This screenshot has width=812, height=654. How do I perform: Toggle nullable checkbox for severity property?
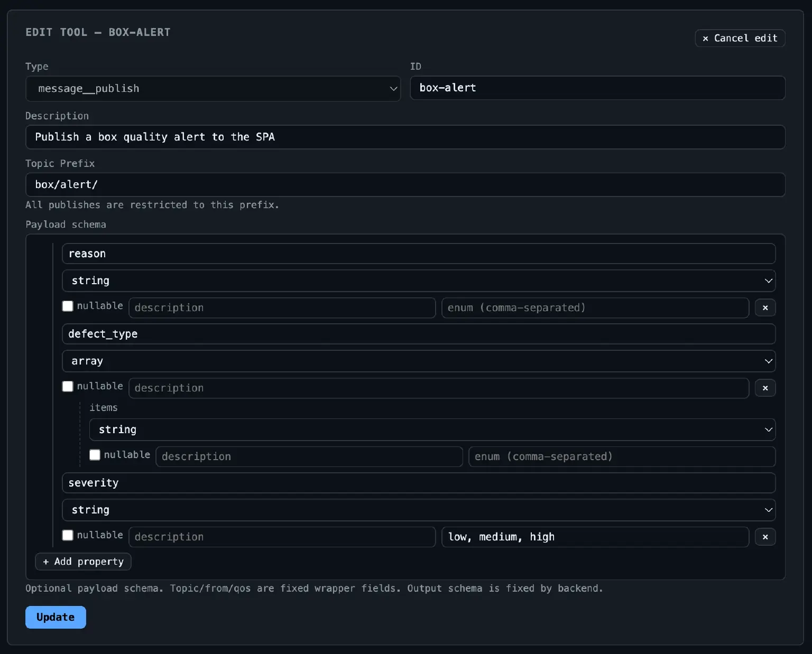(68, 535)
